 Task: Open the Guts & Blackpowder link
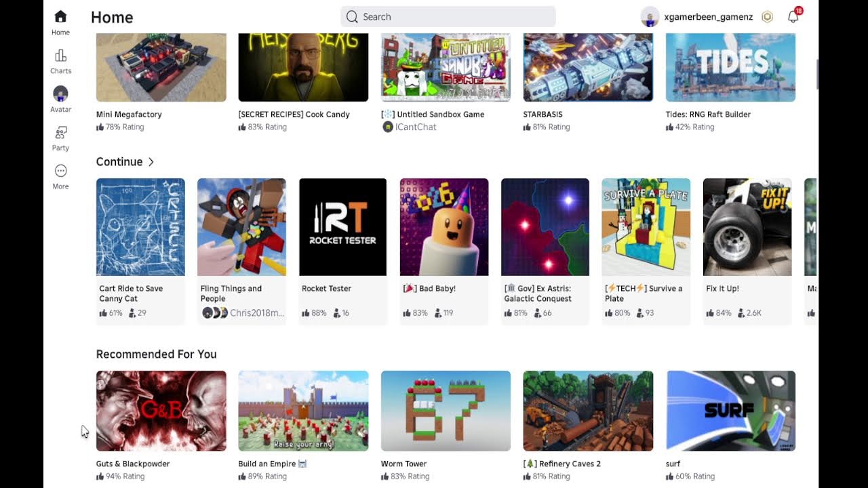133,464
